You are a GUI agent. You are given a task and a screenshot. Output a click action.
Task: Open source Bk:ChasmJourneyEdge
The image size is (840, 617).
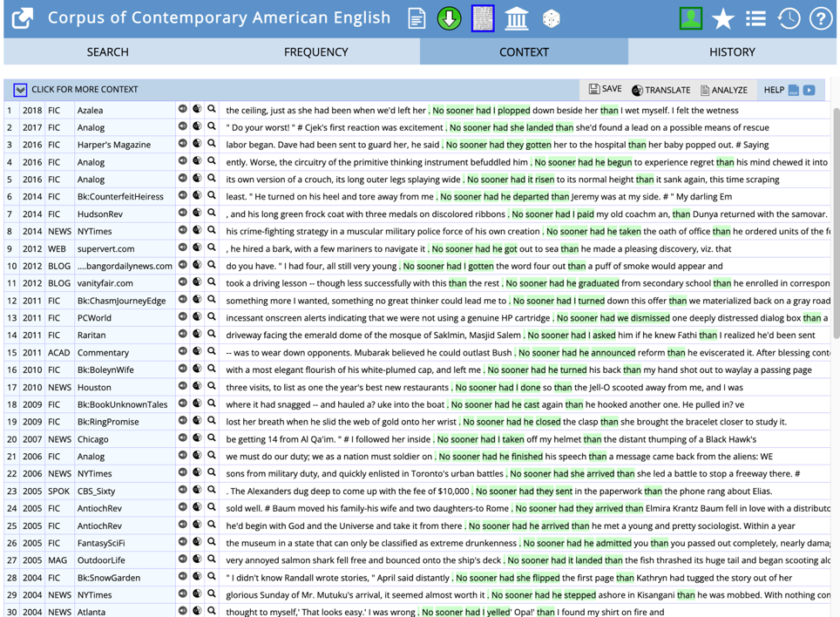click(x=122, y=301)
